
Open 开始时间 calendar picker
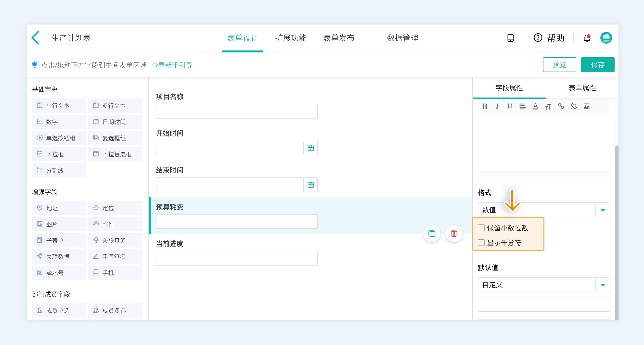(x=310, y=148)
